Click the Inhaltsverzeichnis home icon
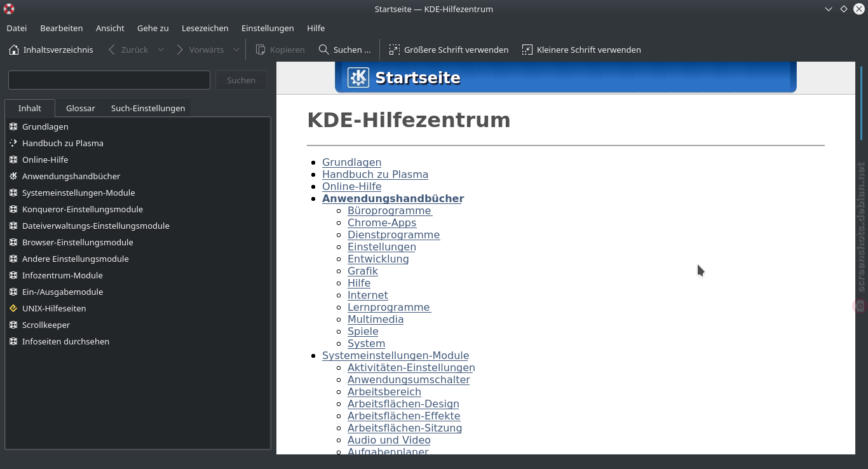The height and width of the screenshot is (469, 868). click(x=14, y=50)
